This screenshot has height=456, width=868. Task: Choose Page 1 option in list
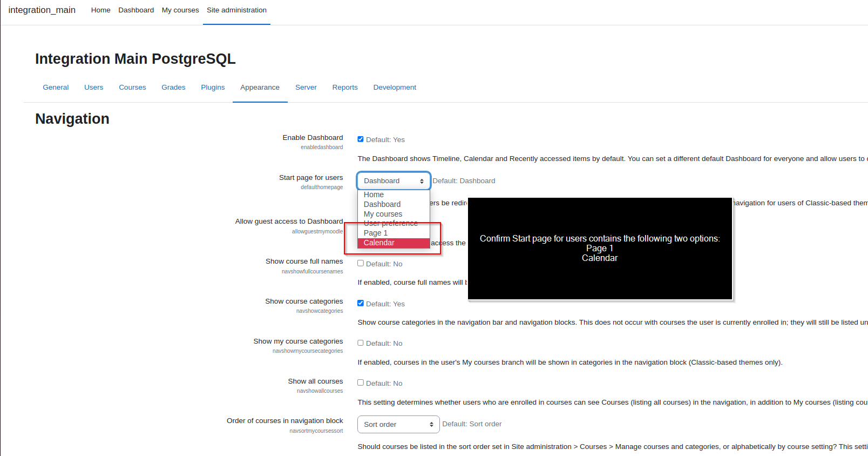pyautogui.click(x=394, y=233)
